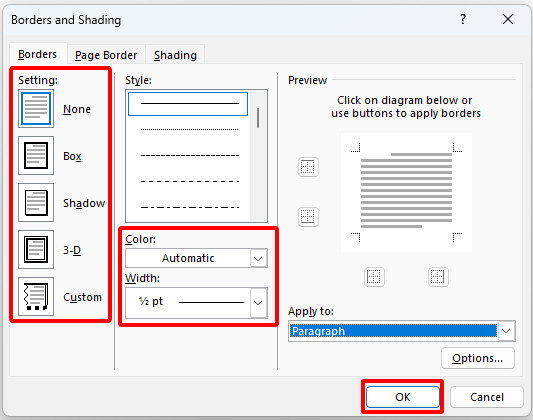Expand the Width ½ pt dropdown

click(196, 303)
